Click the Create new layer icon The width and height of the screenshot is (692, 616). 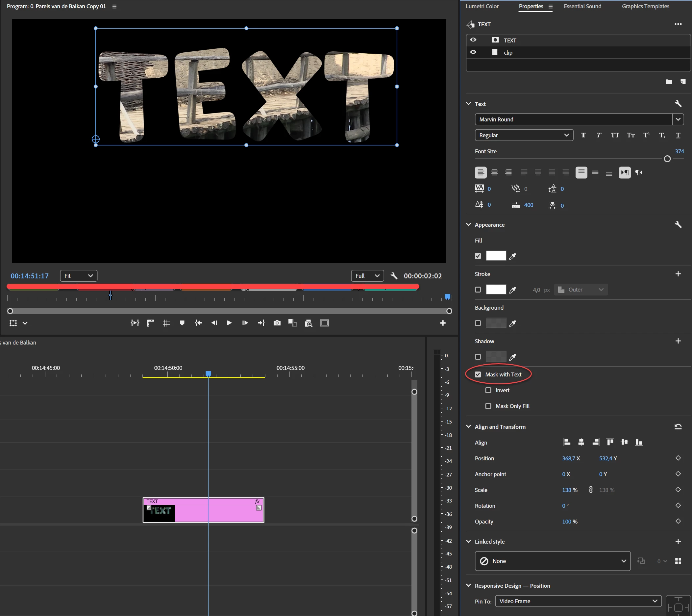[683, 82]
